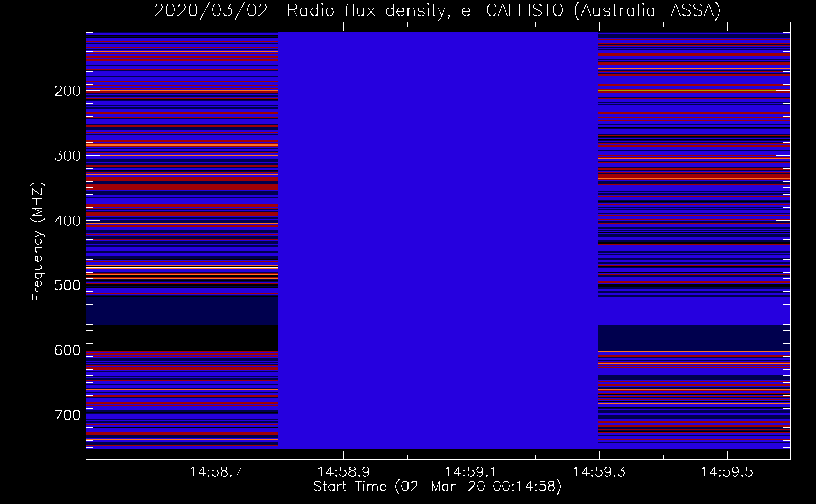Click the 'Start Time (02-Mar-20 00:14:58)' label
Viewport: 816px width, 504px height.
click(x=437, y=487)
